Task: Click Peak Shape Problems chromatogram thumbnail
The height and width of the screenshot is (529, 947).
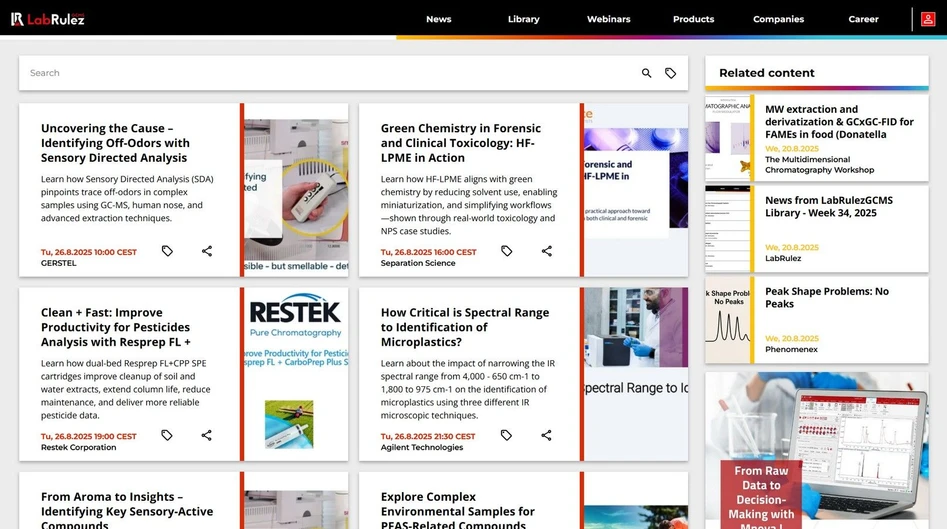Action: tap(728, 320)
